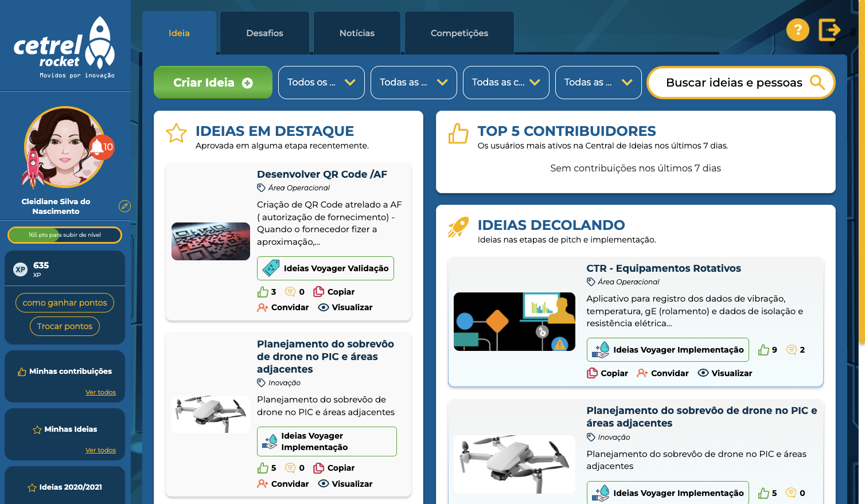
Task: Click the 'Buscar ideias e pessoas' search field
Action: (x=741, y=83)
